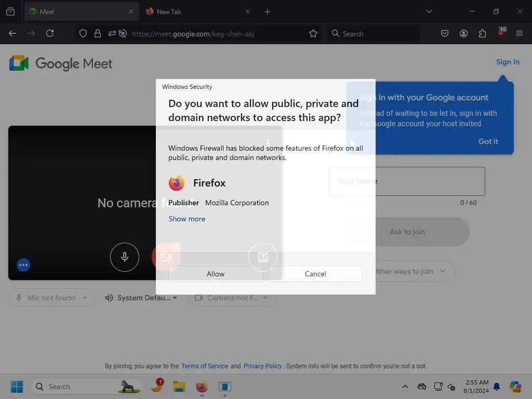Image resolution: width=532 pixels, height=399 pixels.
Task: Click the taskbar Search box
Action: point(87,387)
